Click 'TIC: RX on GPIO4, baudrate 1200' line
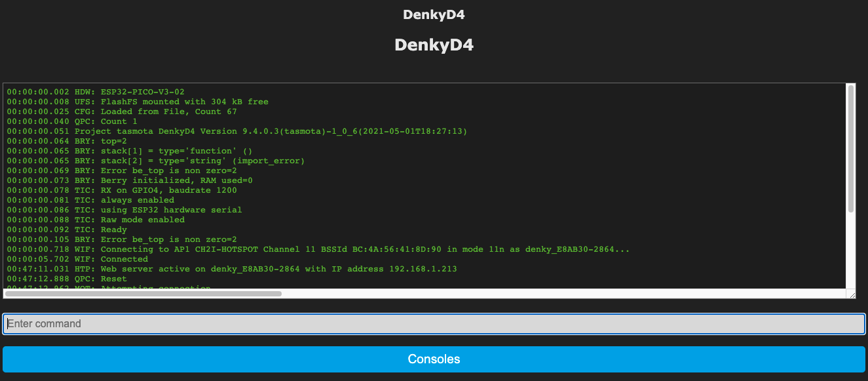868x381 pixels. (122, 190)
